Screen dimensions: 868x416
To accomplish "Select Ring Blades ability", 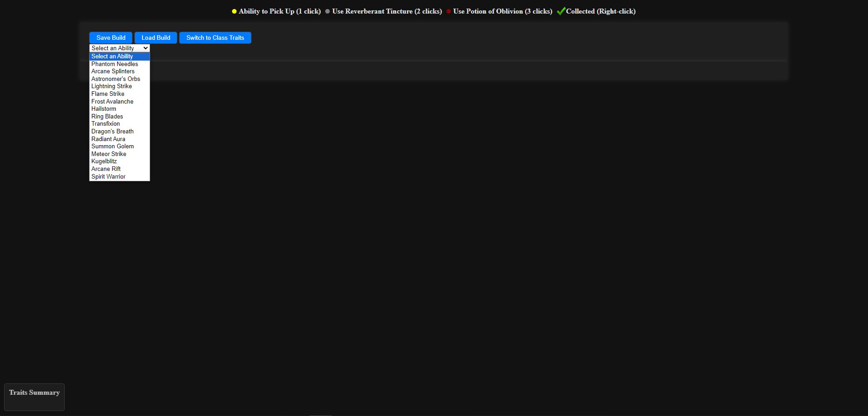I will point(119,117).
